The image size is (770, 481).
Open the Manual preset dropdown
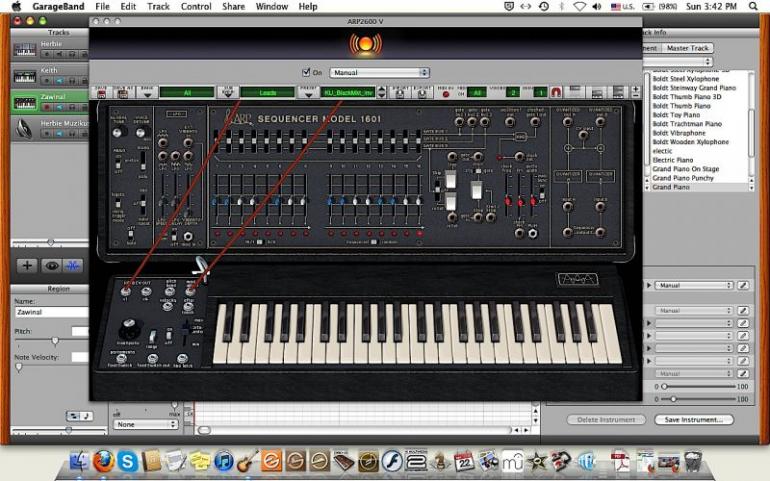(x=379, y=72)
